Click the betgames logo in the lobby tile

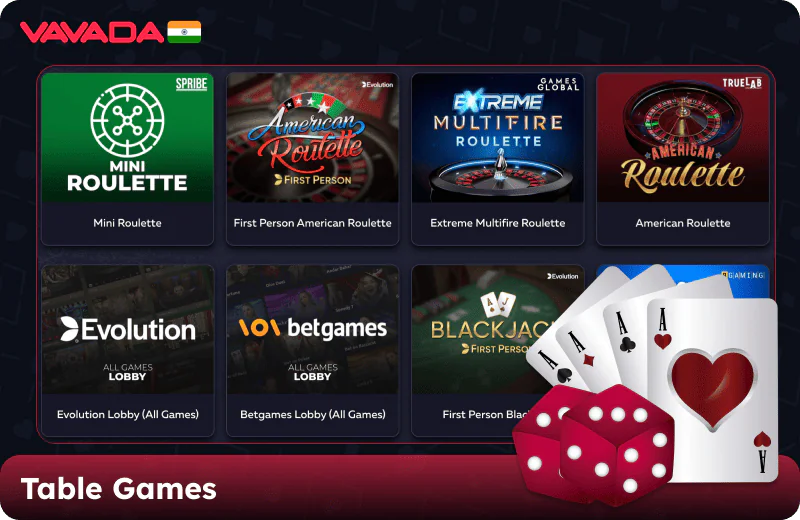tap(312, 328)
